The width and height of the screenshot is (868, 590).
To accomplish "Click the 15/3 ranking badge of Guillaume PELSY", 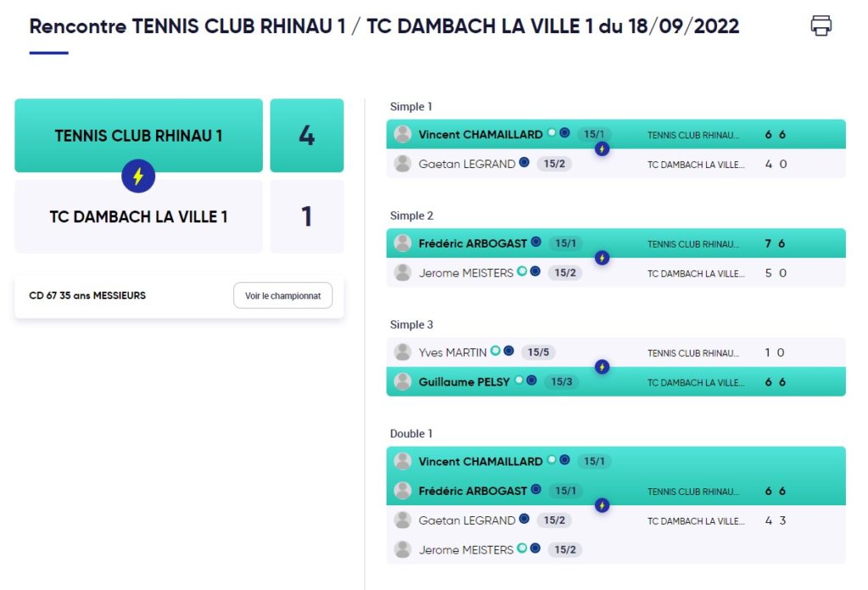I will point(561,381).
